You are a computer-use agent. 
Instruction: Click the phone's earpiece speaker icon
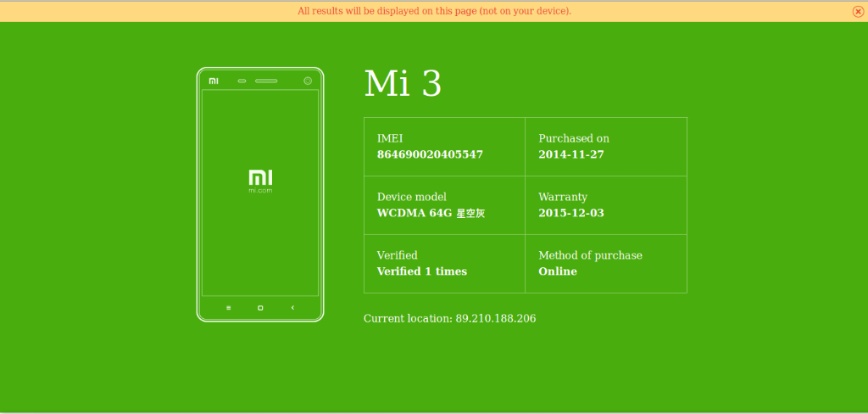pos(266,81)
